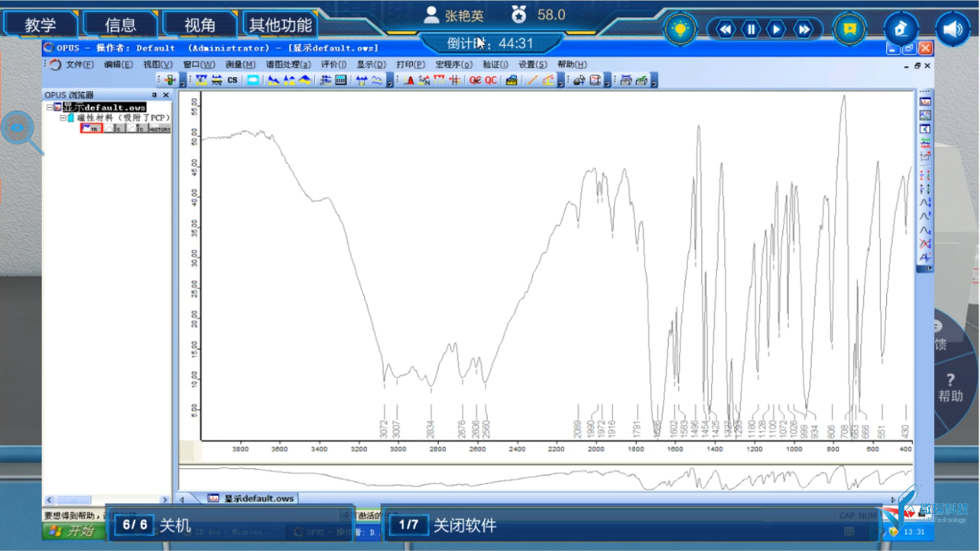Switch to the 显示default.ows window tab
This screenshot has height=551, width=980.
251,498
